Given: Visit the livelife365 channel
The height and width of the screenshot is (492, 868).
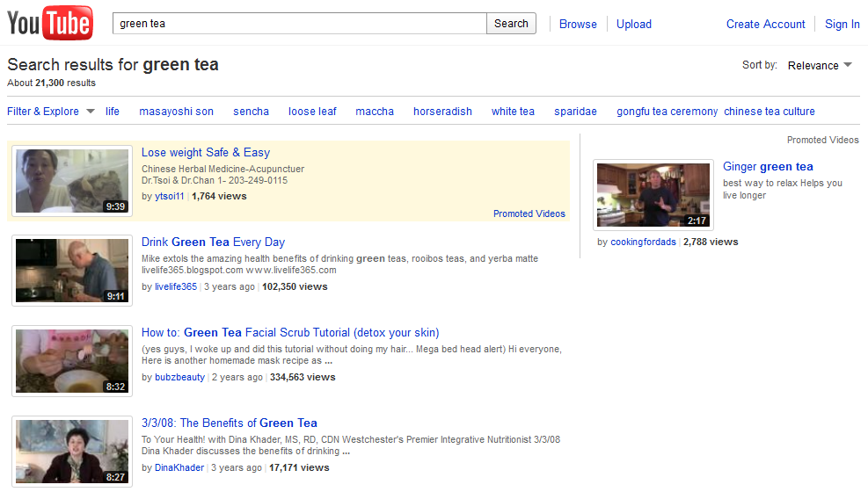Looking at the screenshot, I should (176, 286).
